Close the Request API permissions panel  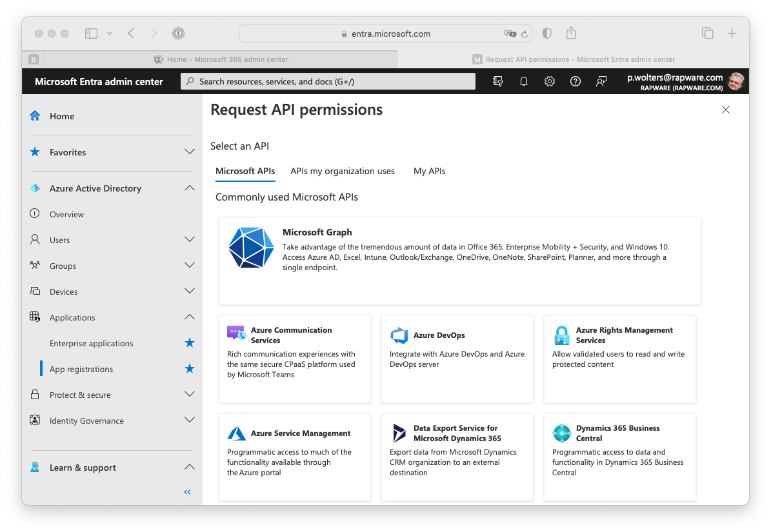tap(726, 110)
